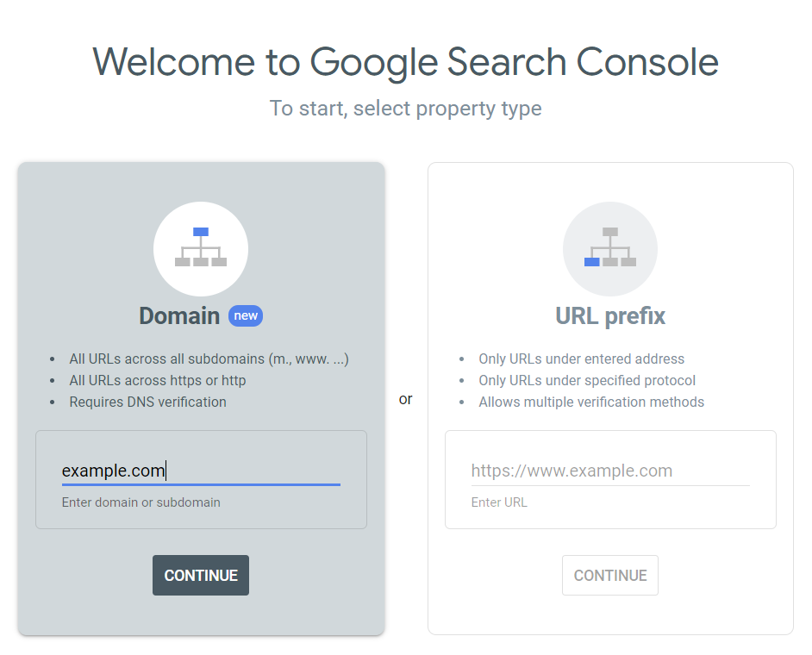Select the 'new' badge next to Domain
This screenshot has width=812, height=655.
coord(246,315)
